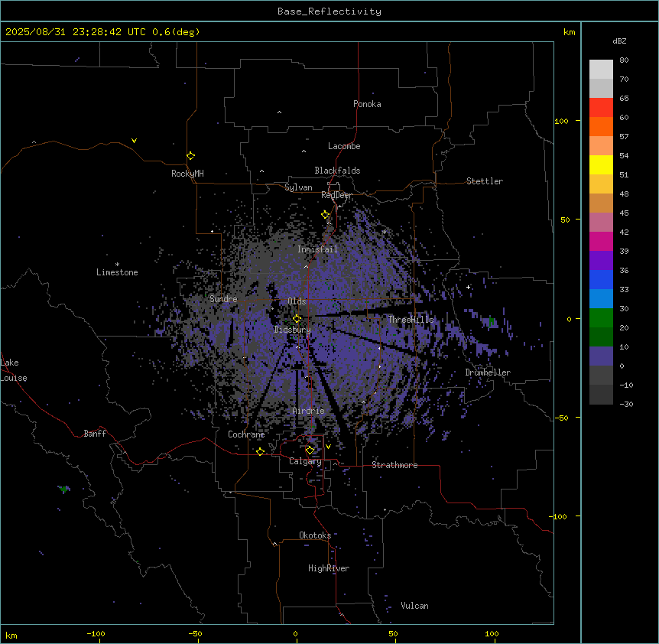The image size is (659, 644).
Task: Select the Blackfalds label
Action: [337, 171]
